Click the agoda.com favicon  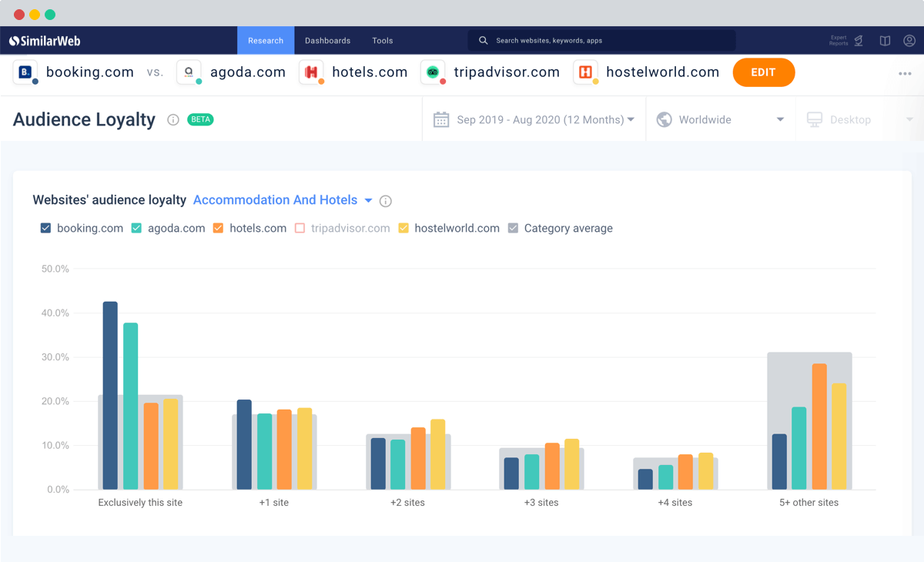(x=189, y=72)
